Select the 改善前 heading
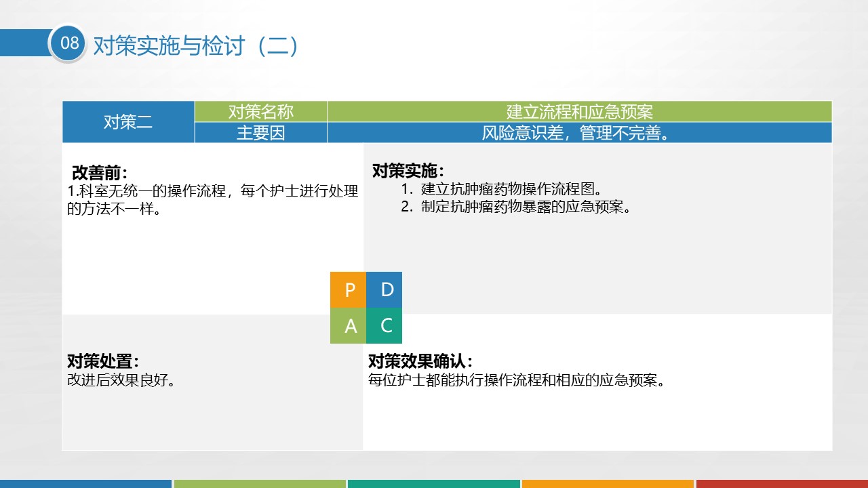The image size is (868, 488). point(100,174)
